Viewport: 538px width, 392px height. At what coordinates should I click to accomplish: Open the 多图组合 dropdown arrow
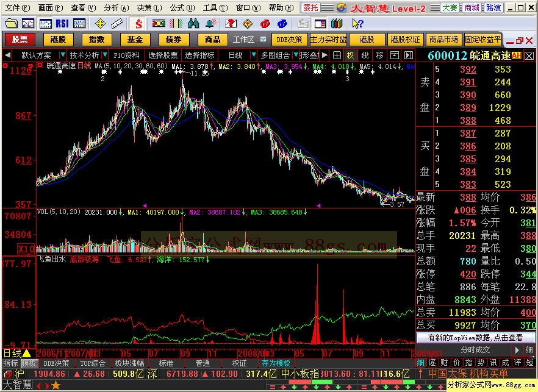[x=296, y=55]
